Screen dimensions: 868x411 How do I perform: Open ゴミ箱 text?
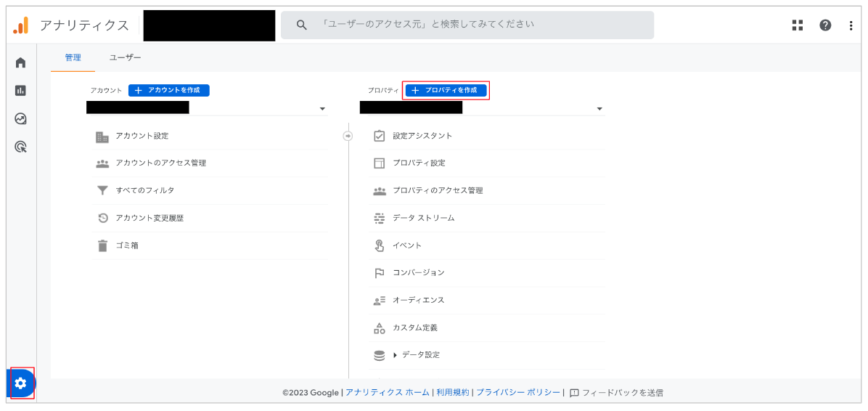tap(127, 245)
